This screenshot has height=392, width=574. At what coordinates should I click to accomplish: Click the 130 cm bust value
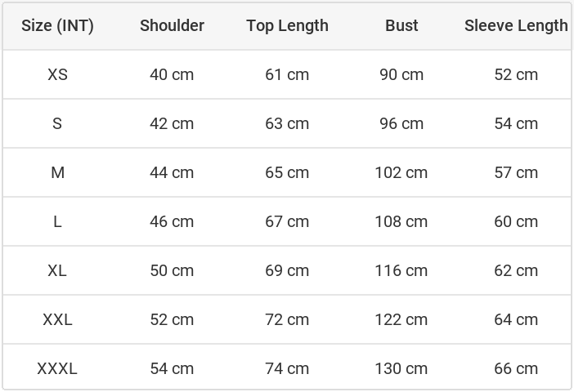click(x=401, y=368)
